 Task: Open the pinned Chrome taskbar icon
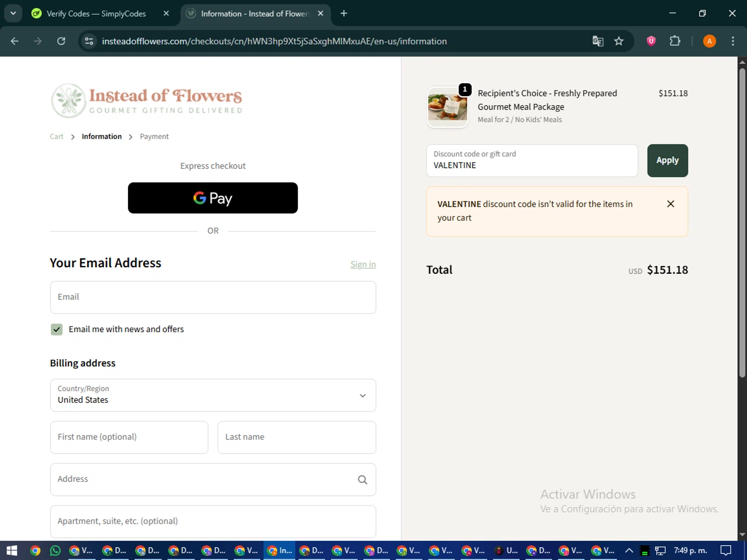point(35,551)
